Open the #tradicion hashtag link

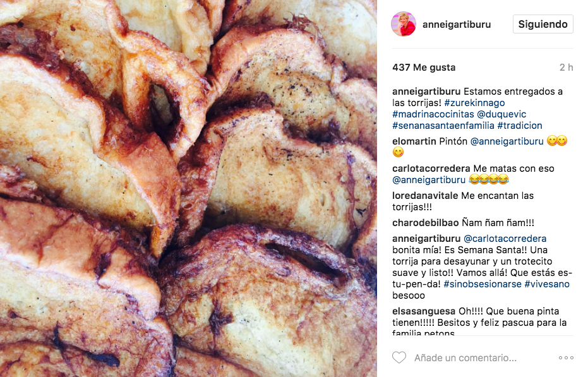click(520, 125)
